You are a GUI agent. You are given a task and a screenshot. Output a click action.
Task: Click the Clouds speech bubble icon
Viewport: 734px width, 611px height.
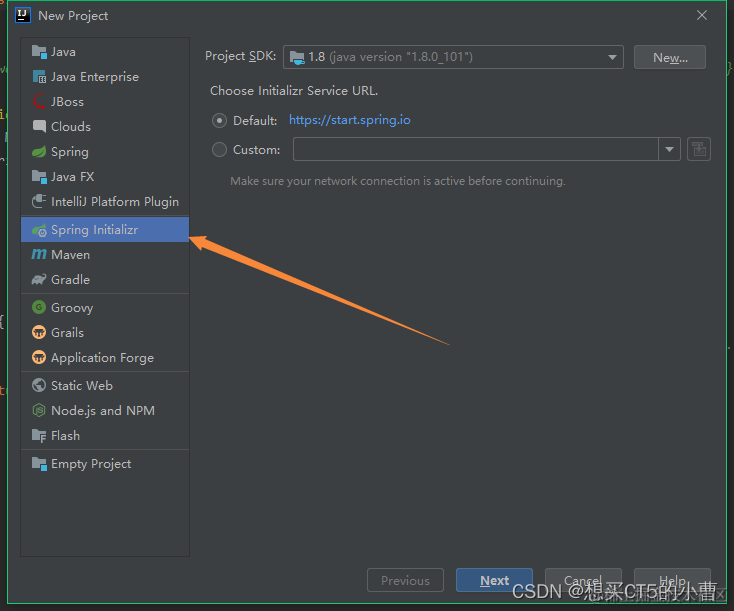pyautogui.click(x=39, y=126)
